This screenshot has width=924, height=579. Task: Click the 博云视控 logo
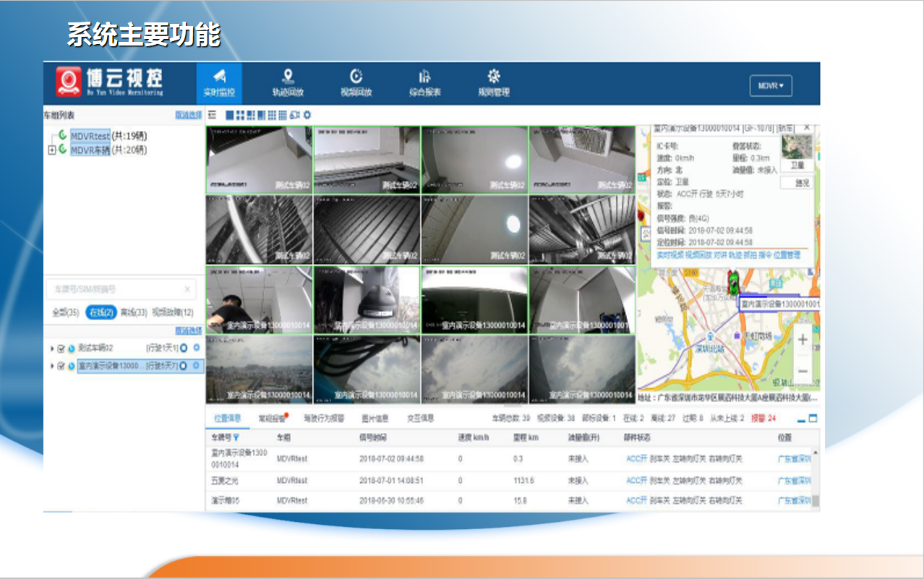click(111, 82)
